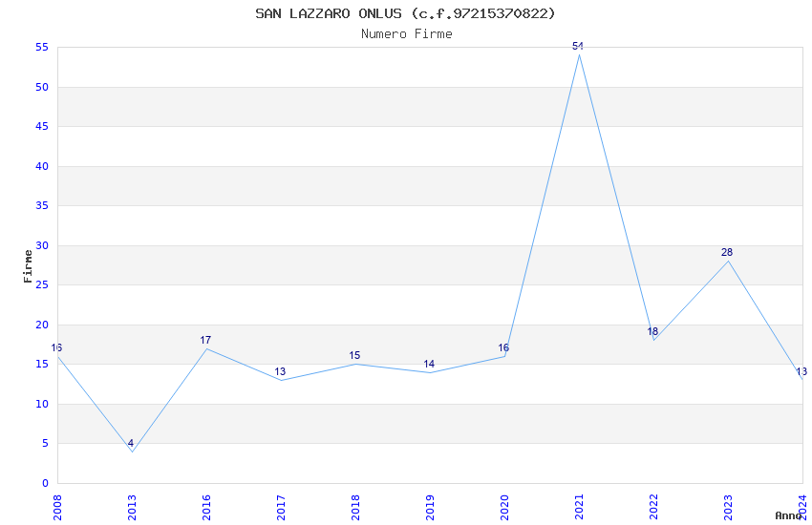The height and width of the screenshot is (525, 812).
Task: Click the y-axis tick "40"
Action: click(42, 166)
